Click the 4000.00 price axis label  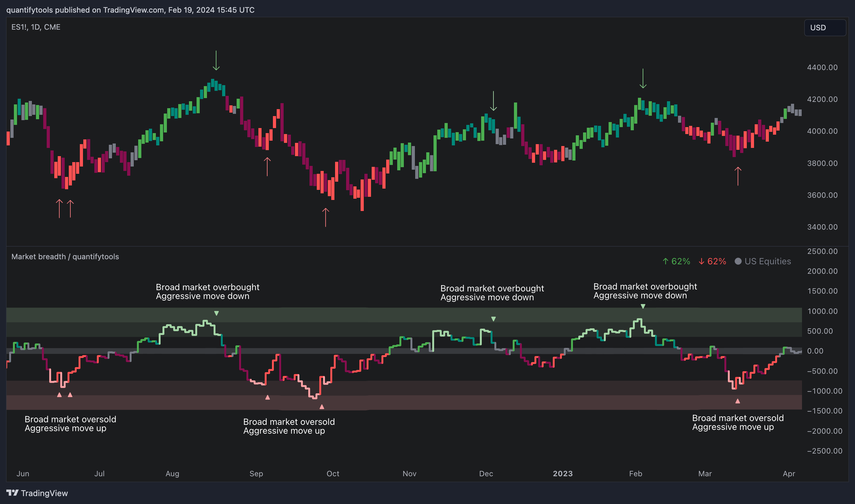coord(823,131)
